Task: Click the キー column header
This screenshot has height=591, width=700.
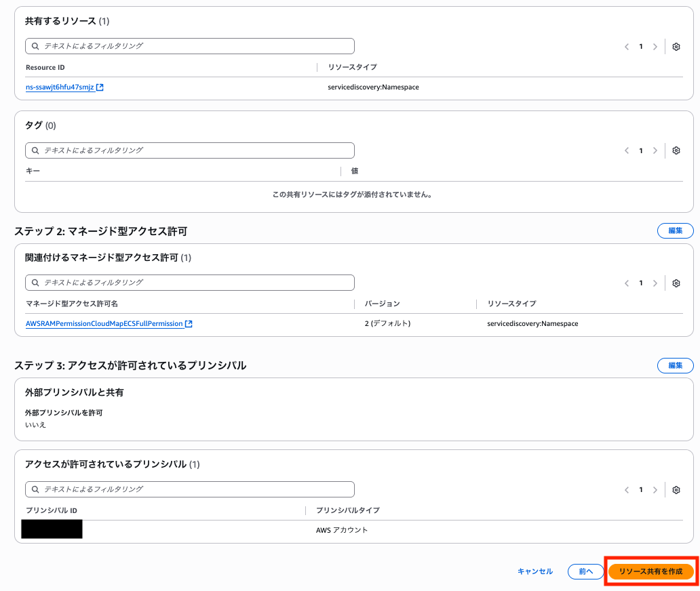Action: pos(33,171)
